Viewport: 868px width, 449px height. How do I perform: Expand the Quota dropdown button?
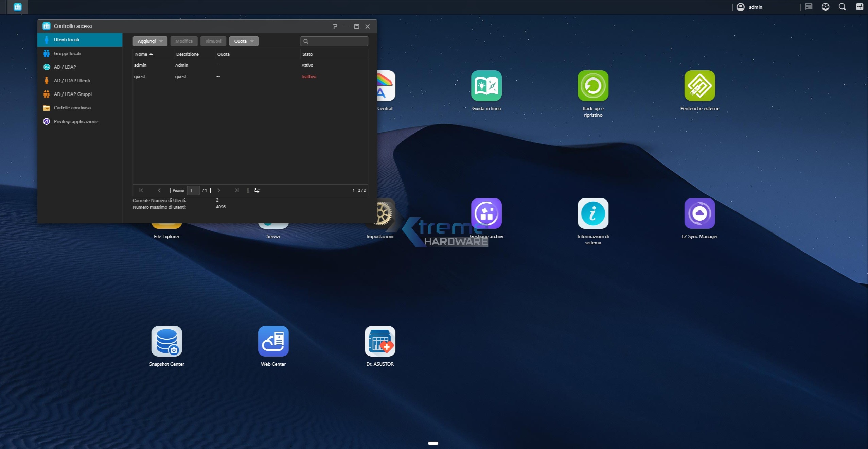click(x=244, y=41)
